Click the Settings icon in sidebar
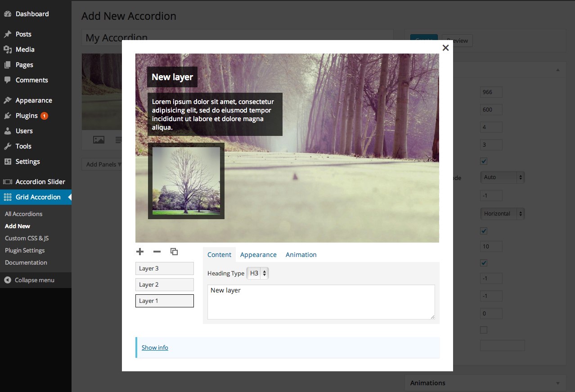Screen dimensions: 575x392 point(8,162)
